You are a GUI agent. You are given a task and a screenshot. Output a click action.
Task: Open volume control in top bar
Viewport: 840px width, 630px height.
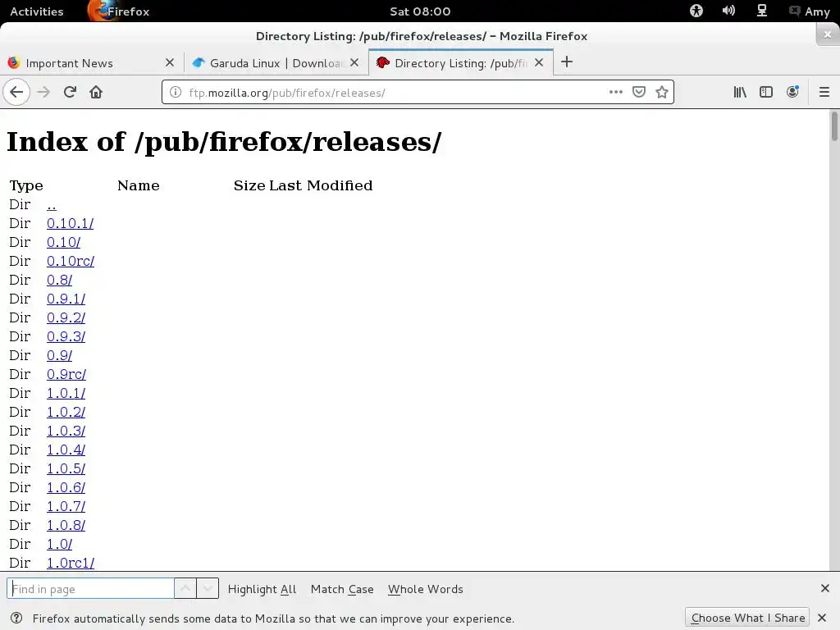pos(728,11)
